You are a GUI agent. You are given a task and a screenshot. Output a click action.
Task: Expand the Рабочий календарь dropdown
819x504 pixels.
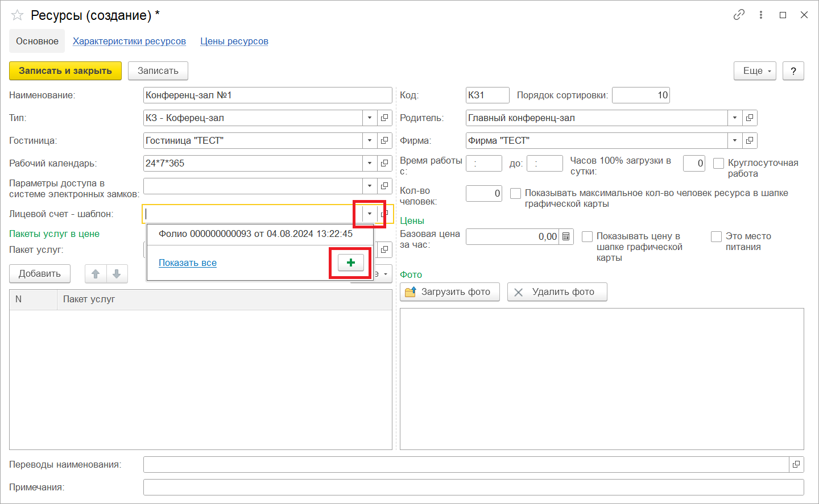point(370,163)
